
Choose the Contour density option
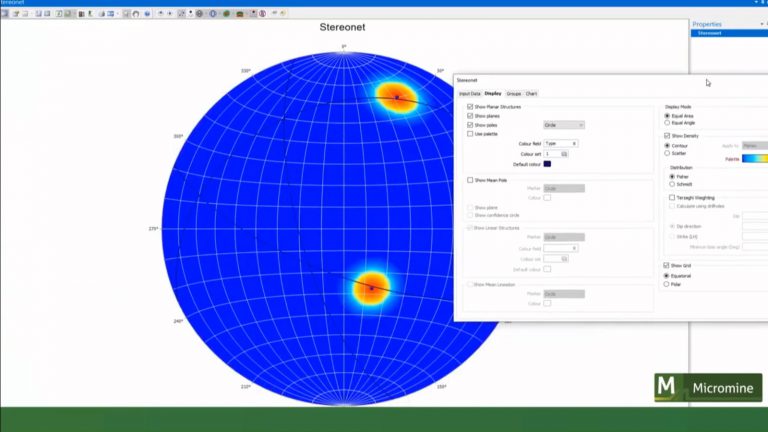pyautogui.click(x=667, y=146)
